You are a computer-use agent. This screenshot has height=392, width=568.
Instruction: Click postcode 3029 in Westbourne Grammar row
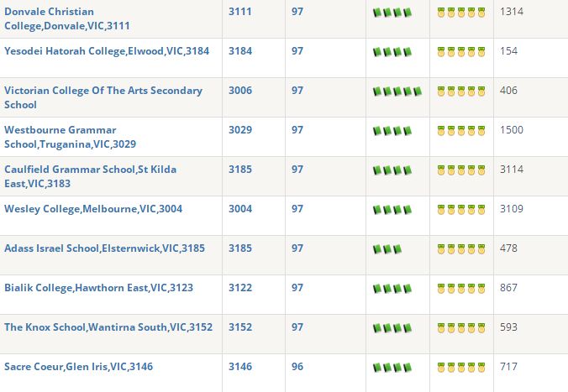(240, 130)
